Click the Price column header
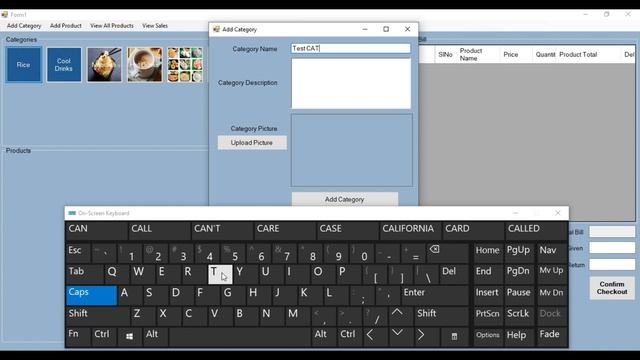The image size is (640, 360). (x=516, y=54)
